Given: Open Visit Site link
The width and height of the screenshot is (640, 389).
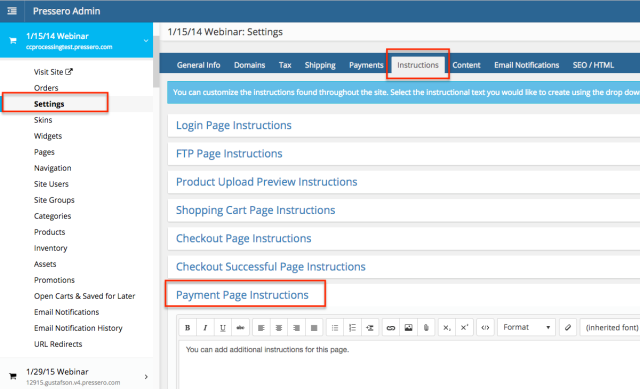Looking at the screenshot, I should pyautogui.click(x=53, y=72).
